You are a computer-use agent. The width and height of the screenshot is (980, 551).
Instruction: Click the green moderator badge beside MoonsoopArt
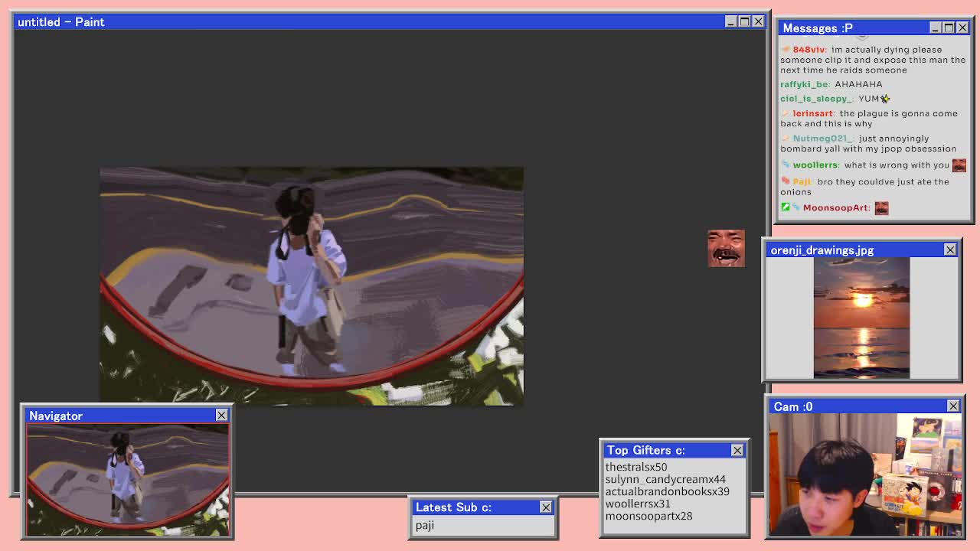785,207
